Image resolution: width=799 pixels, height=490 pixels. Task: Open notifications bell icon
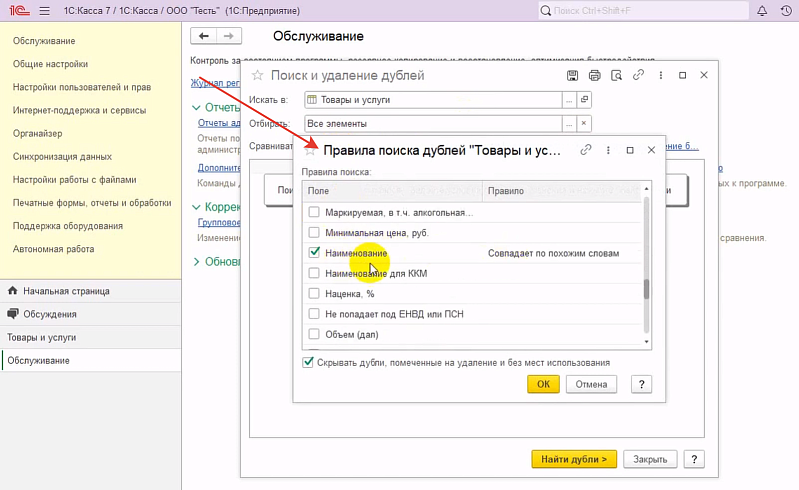coord(762,11)
